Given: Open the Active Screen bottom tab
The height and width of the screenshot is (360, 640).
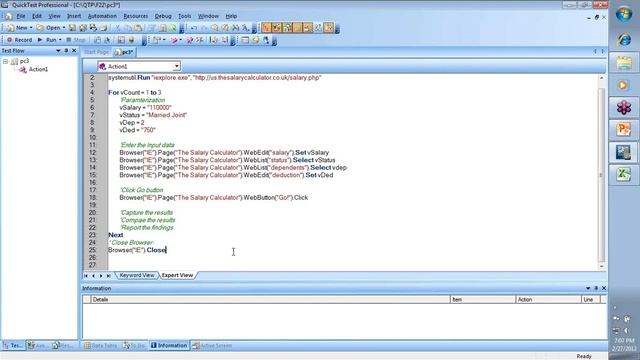Looking at the screenshot, I should coord(212,345).
